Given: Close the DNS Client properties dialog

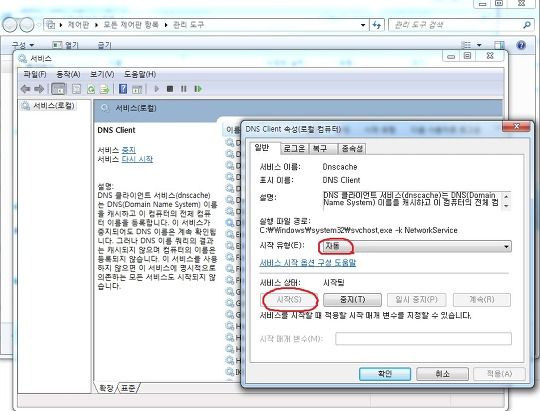Looking at the screenshot, I should tap(516, 127).
